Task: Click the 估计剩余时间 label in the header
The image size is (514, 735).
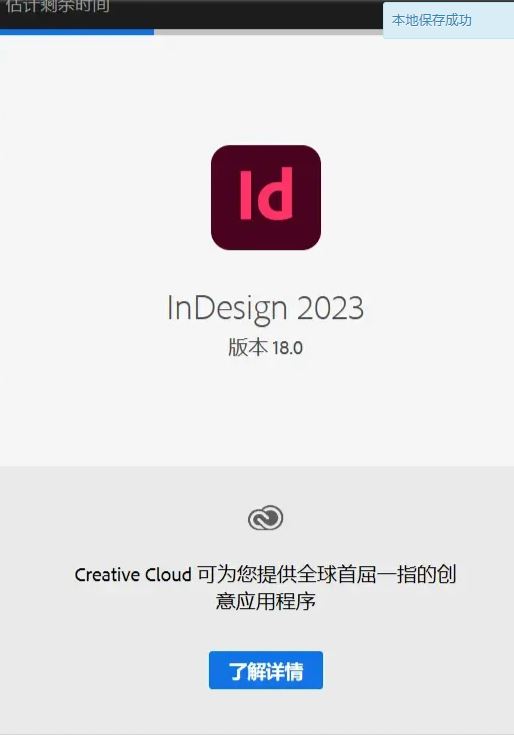Action: click(58, 7)
